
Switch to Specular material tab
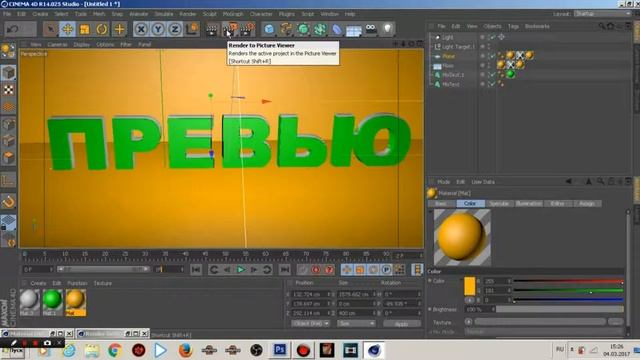(498, 203)
